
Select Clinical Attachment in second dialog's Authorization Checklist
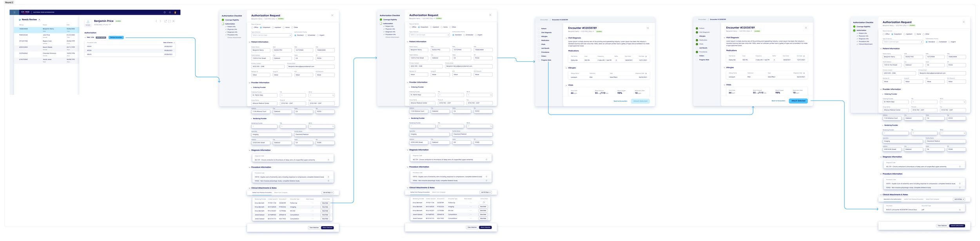(x=392, y=37)
